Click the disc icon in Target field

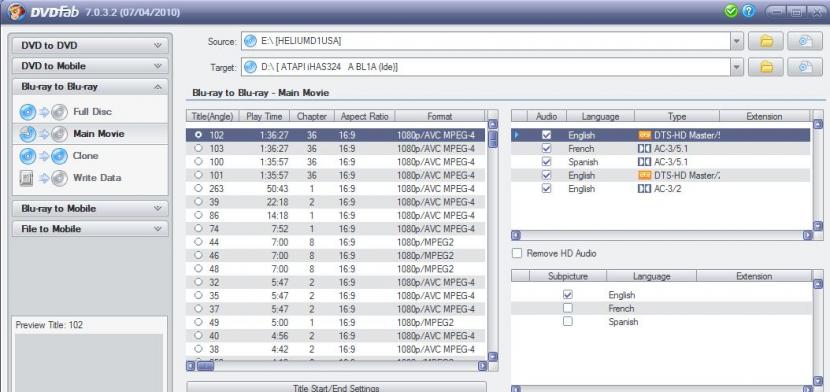click(250, 67)
